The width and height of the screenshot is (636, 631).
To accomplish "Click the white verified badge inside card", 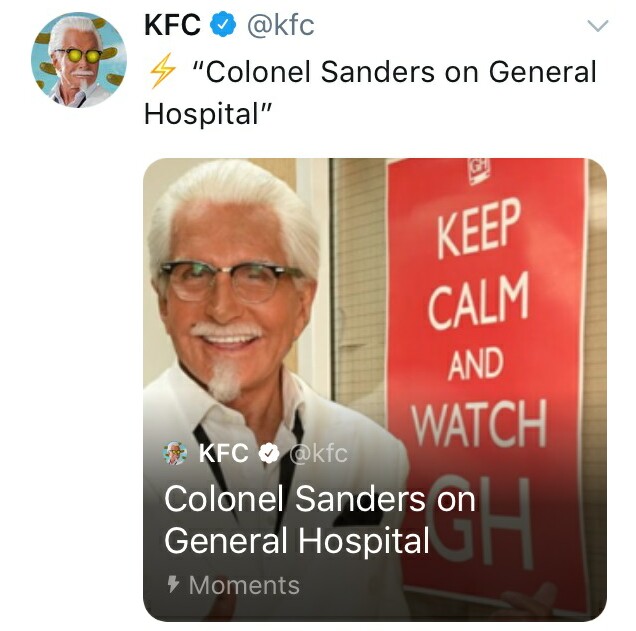I will (269, 453).
